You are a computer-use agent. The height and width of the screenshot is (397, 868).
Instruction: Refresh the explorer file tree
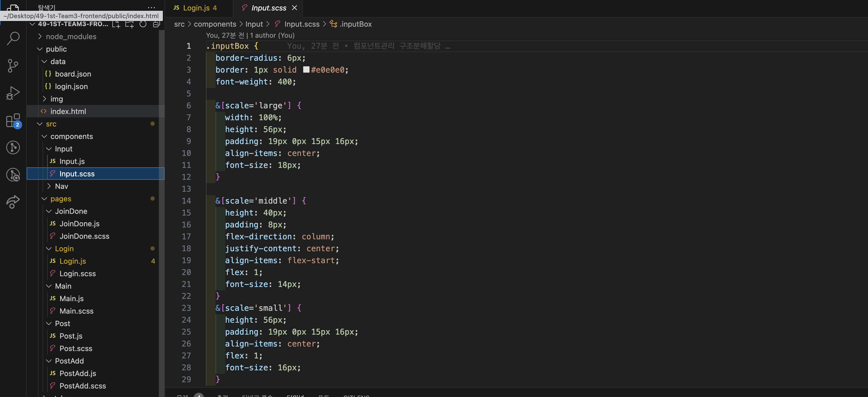click(x=143, y=24)
